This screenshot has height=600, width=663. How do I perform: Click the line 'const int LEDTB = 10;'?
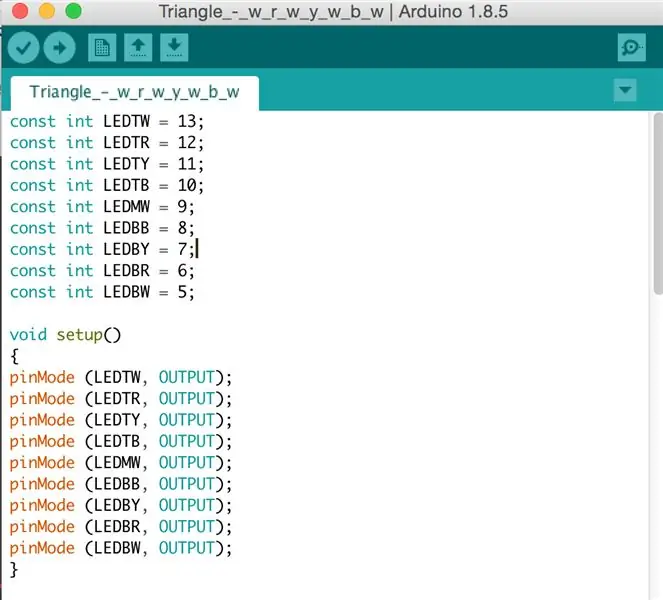[x=107, y=186]
